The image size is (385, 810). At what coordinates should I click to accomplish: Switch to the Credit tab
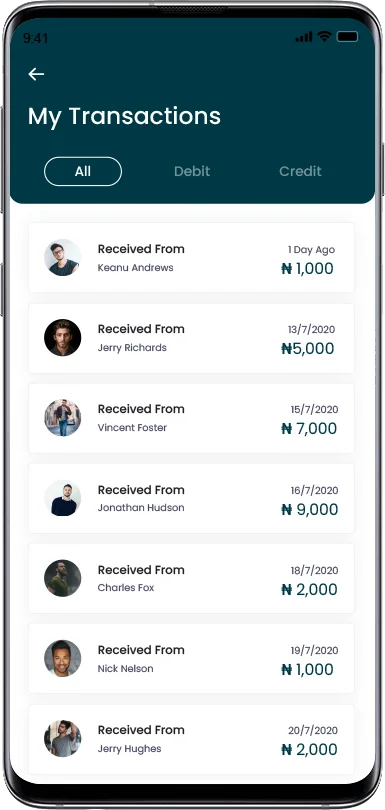pos(300,172)
